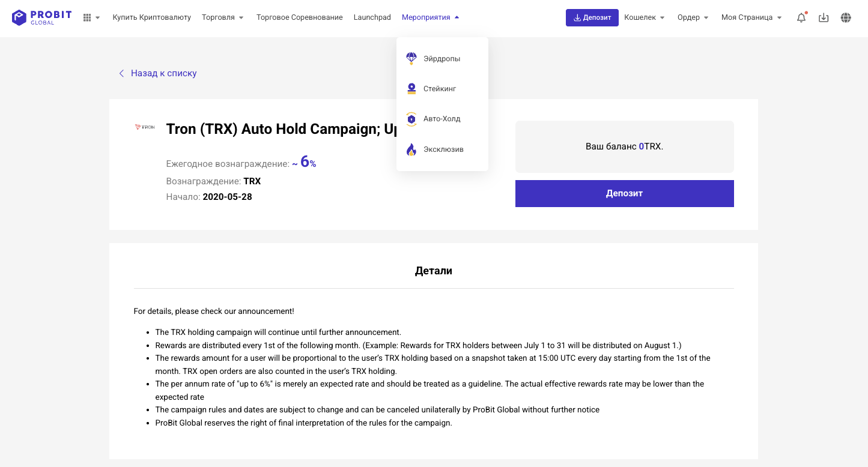Click the Staking icon in dropdown
Viewport: 868px width, 467px height.
(x=411, y=89)
